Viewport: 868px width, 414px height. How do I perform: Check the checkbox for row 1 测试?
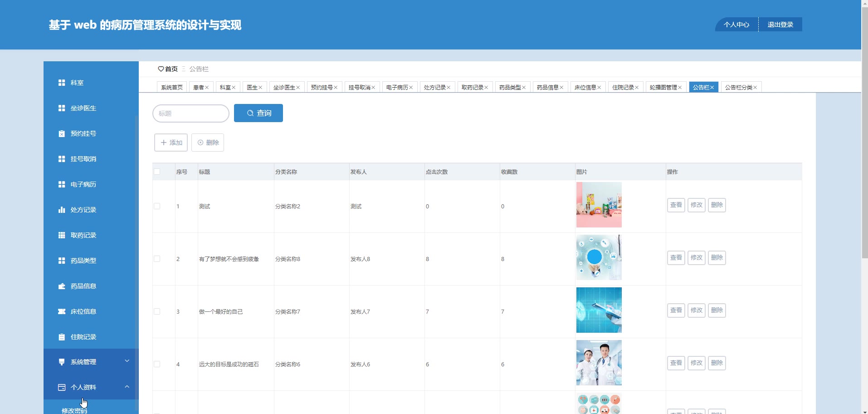point(157,206)
